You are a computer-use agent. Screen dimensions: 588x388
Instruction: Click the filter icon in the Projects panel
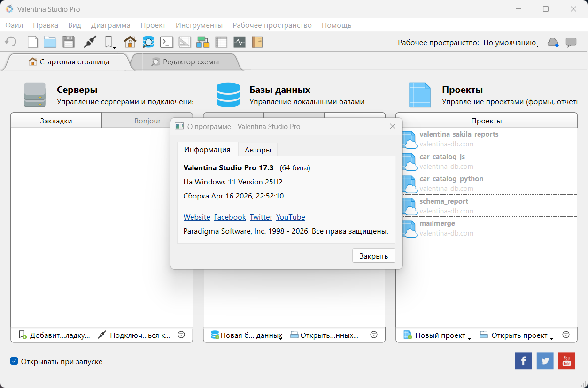[x=566, y=335]
